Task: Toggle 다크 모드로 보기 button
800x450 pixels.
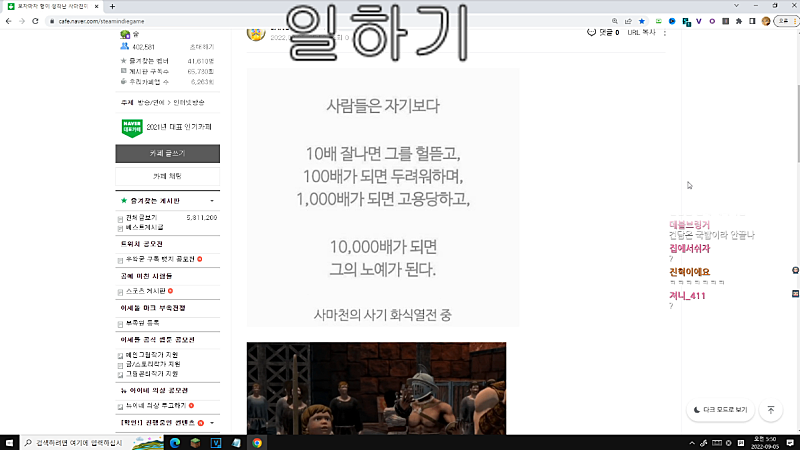Action: pos(720,410)
